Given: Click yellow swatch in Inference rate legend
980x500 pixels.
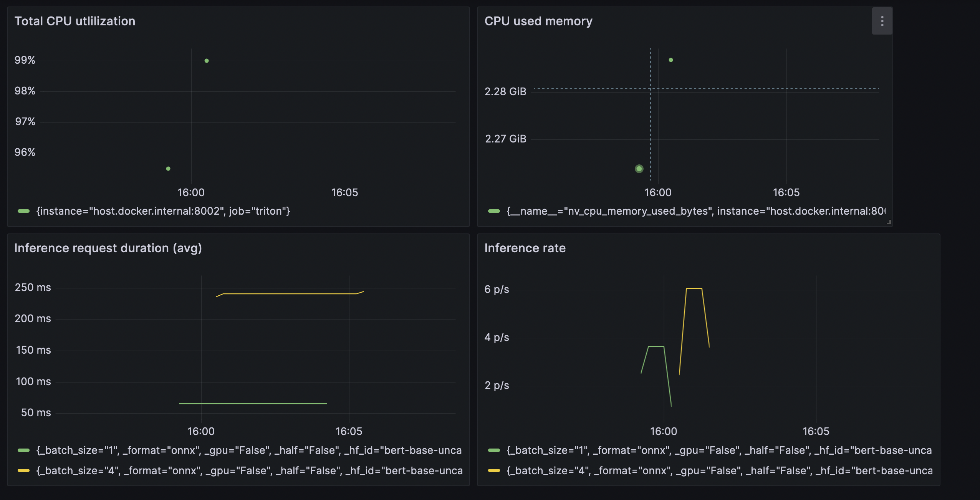Looking at the screenshot, I should tap(494, 470).
